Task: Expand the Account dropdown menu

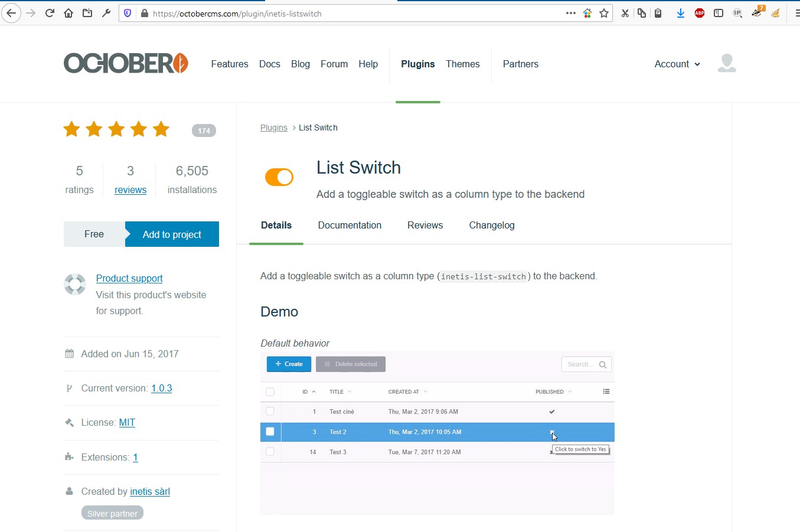Action: 677,64
